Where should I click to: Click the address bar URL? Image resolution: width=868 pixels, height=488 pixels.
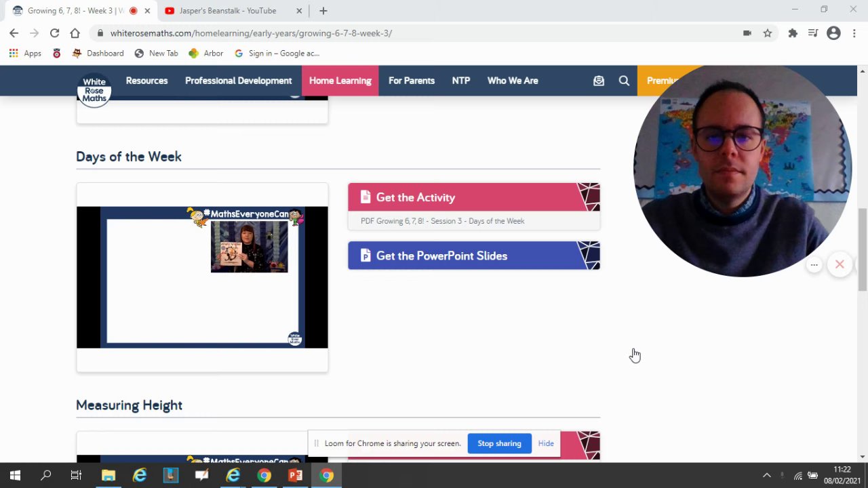click(x=251, y=33)
